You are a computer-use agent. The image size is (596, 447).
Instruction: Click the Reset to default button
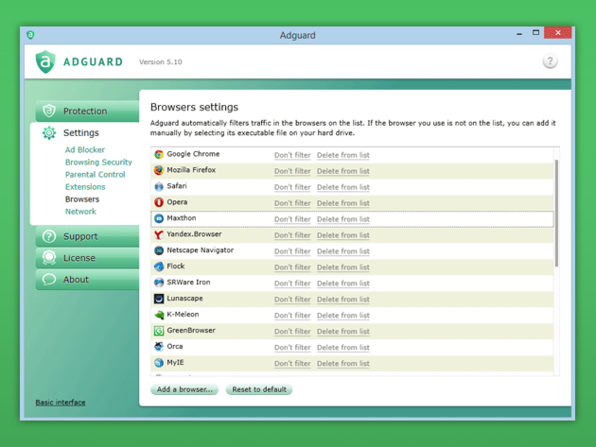pyautogui.click(x=259, y=389)
